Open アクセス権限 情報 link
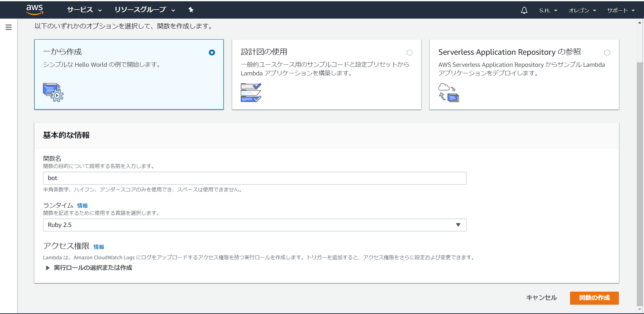 tap(99, 247)
